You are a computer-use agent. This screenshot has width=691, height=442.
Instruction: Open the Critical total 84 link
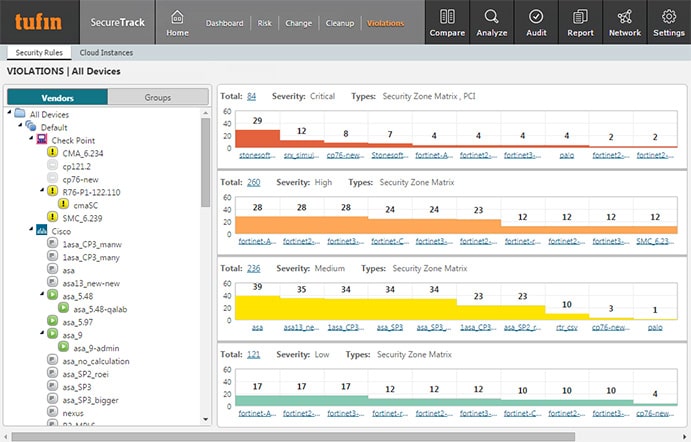251,96
